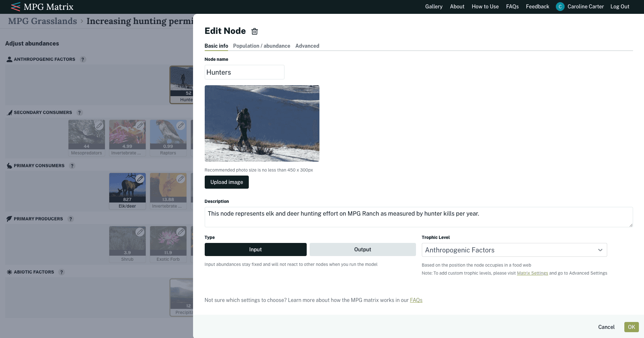Viewport: 644px width, 338px height.
Task: Open help for Abiotic Factors
Action: coord(62,272)
